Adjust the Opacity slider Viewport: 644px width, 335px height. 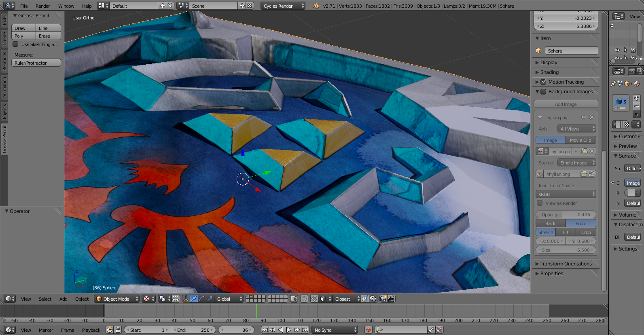tap(566, 215)
